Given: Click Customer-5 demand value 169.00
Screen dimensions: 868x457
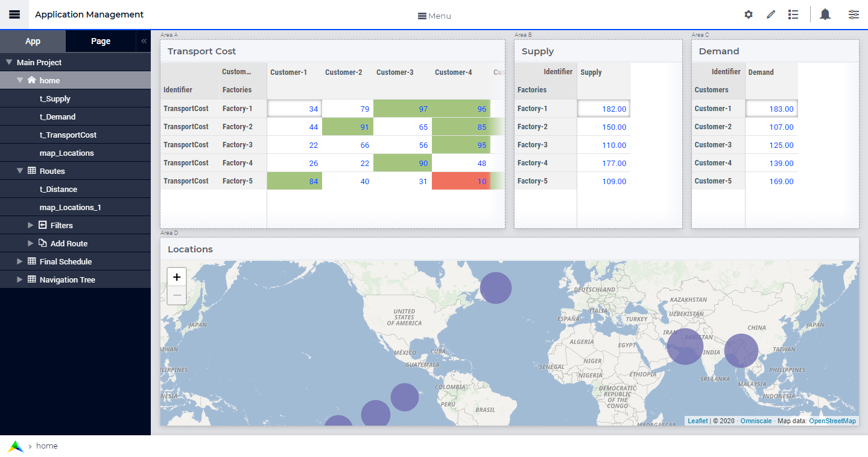Looking at the screenshot, I should tap(771, 181).
